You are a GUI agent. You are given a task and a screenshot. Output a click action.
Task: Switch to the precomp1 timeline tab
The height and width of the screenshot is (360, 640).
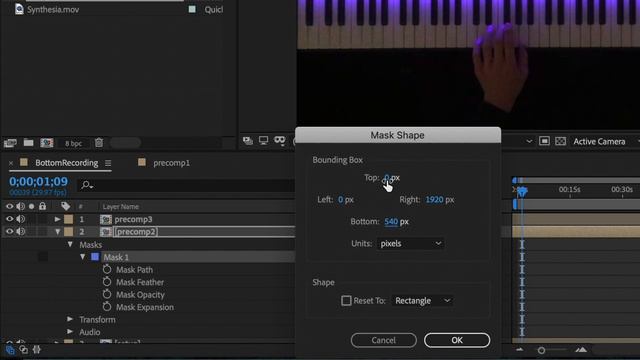tap(171, 163)
